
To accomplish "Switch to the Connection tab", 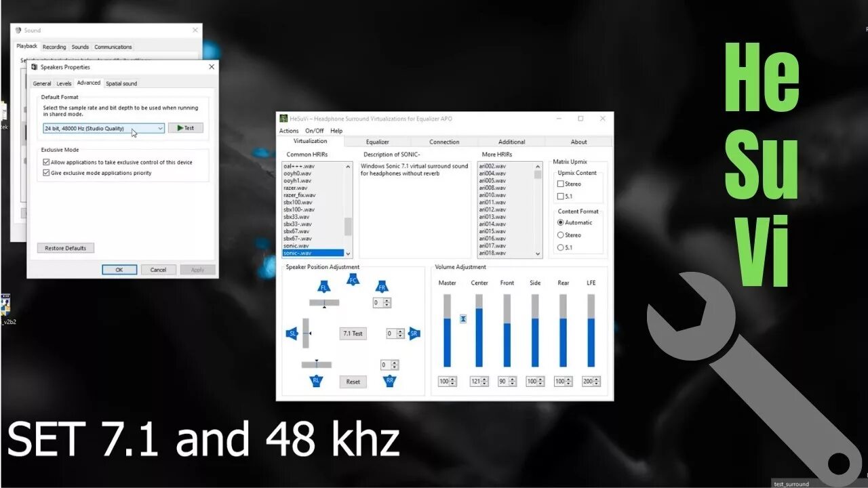I will point(444,142).
